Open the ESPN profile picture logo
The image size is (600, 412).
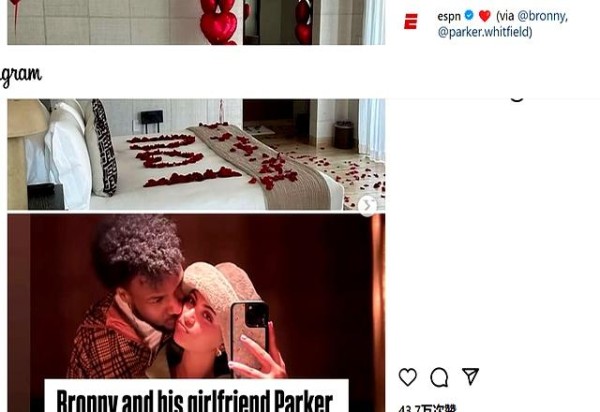coord(411,21)
